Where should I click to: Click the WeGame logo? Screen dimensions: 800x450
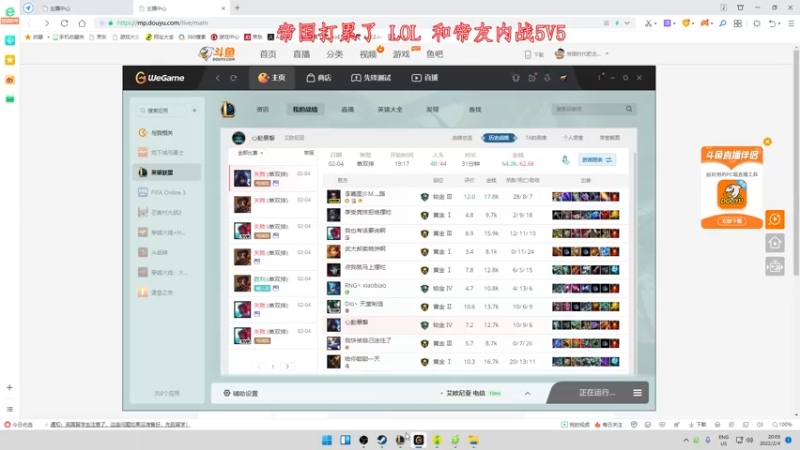(x=160, y=78)
